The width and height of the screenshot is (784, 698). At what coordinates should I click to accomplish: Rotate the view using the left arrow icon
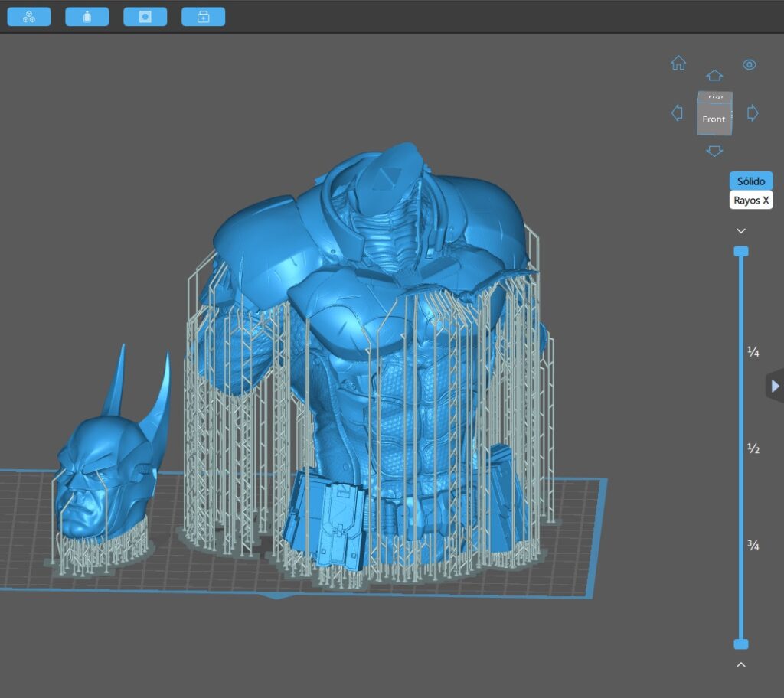pos(677,113)
